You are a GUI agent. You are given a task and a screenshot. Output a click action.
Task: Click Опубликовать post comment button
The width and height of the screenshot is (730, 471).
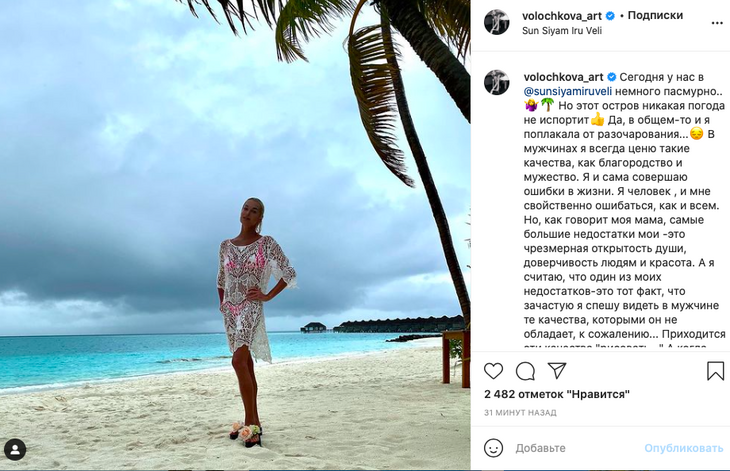click(x=683, y=448)
